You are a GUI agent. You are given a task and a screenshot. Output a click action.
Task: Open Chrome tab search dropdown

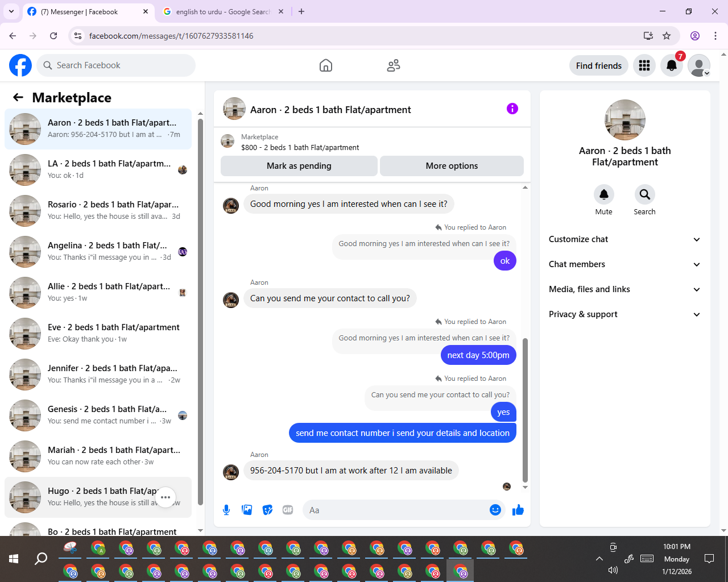pyautogui.click(x=11, y=11)
